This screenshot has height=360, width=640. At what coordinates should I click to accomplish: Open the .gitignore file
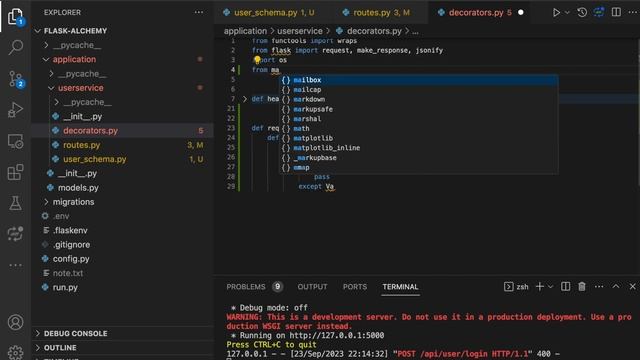tap(122, 244)
